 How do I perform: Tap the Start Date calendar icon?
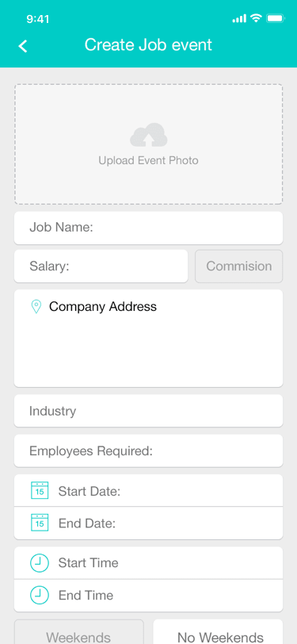(40, 491)
